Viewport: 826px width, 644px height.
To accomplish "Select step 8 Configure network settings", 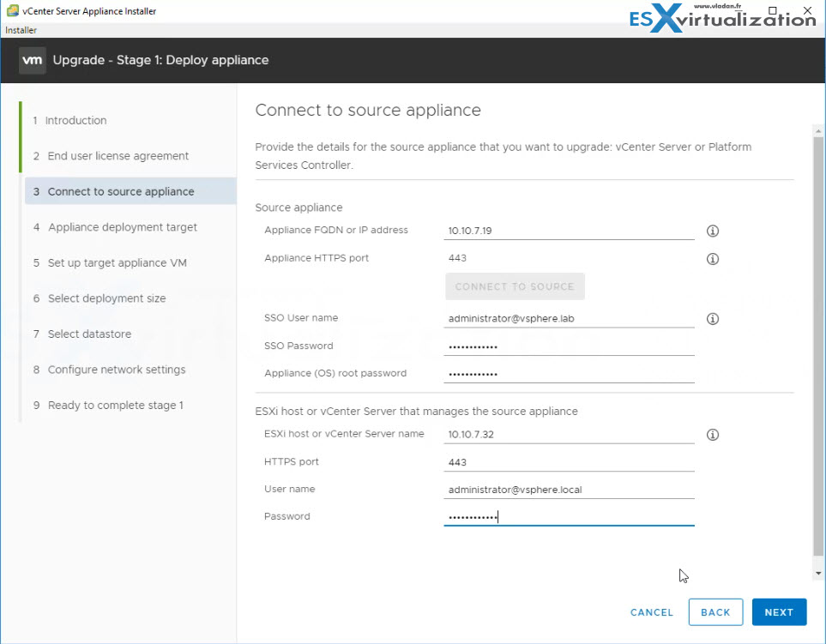I will [109, 370].
